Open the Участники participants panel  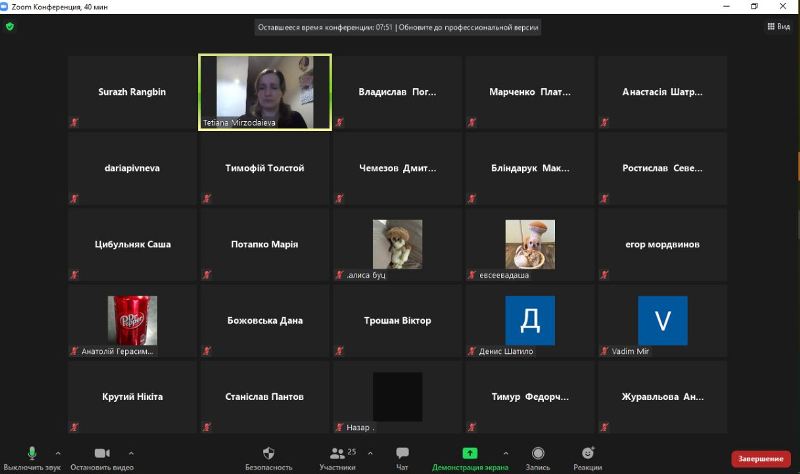(338, 454)
